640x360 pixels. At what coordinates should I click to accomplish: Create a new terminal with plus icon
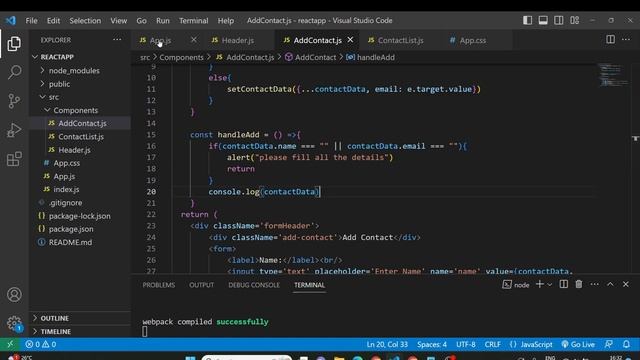539,284
